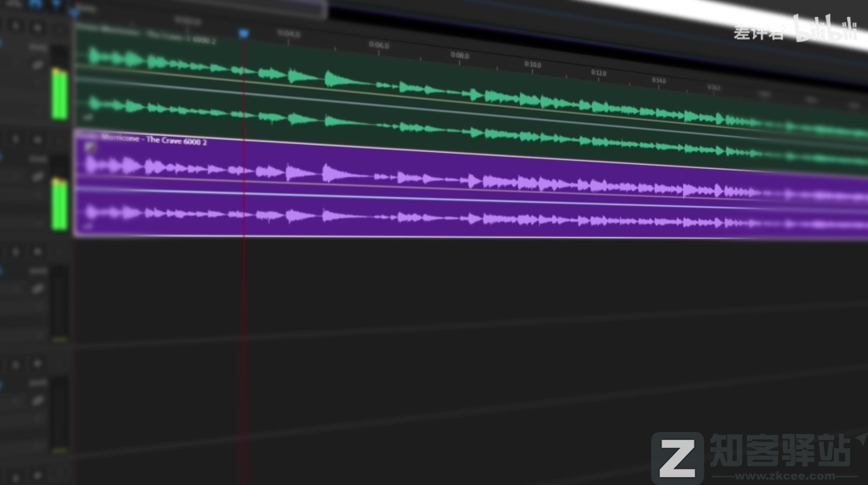Click the 0:04.0 mark on the time ruler
Image resolution: width=868 pixels, height=485 pixels.
click(x=289, y=34)
